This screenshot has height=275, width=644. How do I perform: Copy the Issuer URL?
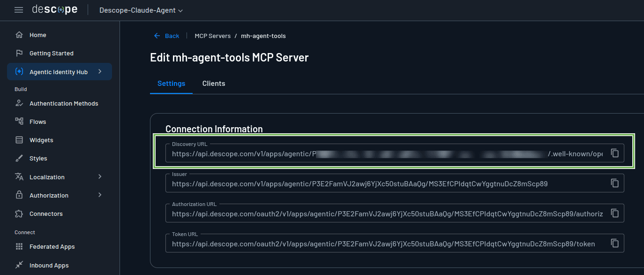coord(615,183)
